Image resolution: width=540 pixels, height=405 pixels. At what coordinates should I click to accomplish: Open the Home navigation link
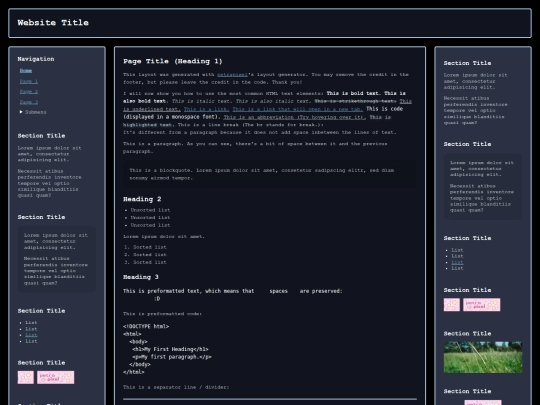point(26,71)
